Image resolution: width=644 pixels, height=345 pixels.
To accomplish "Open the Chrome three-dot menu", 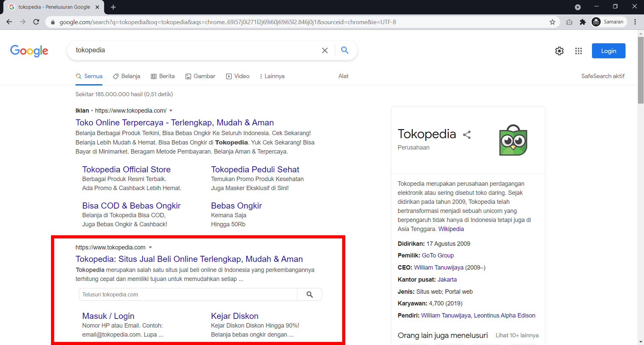I will pos(635,22).
